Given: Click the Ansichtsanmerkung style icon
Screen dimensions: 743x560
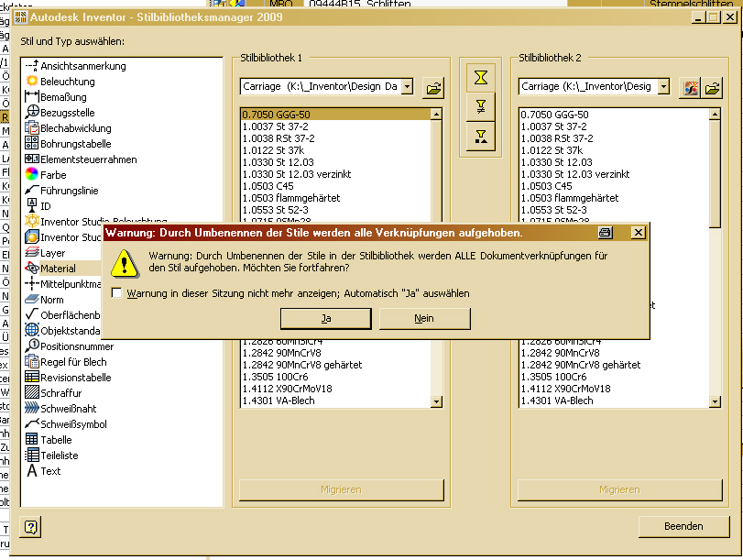Looking at the screenshot, I should coord(32,65).
